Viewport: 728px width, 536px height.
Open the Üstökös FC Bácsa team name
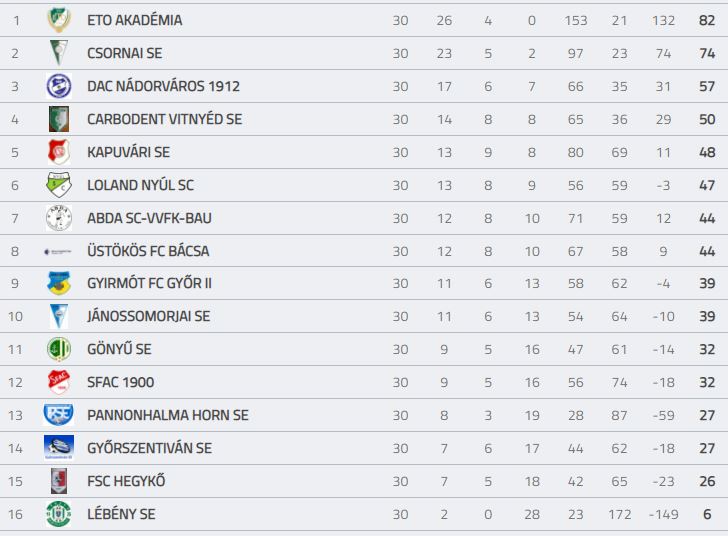point(148,251)
